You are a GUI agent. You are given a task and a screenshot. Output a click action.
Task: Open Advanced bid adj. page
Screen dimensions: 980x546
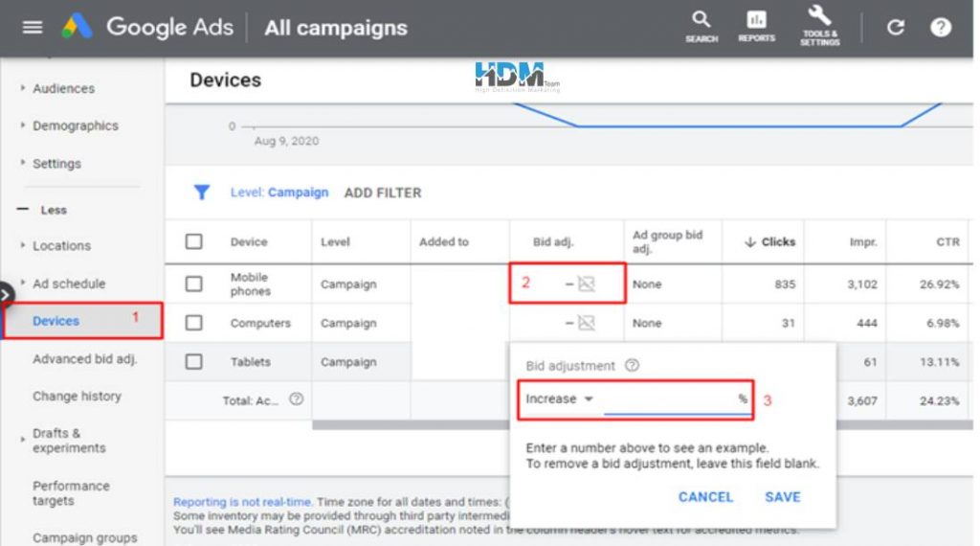(x=84, y=359)
